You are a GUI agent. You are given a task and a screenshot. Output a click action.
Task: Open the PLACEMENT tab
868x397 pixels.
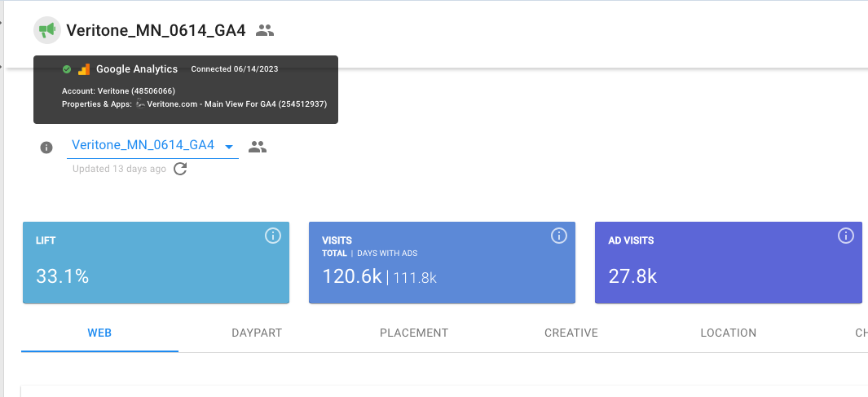pos(414,333)
